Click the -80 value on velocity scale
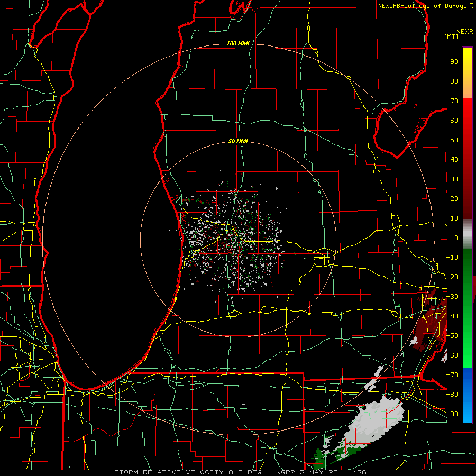The image size is (476, 476). [x=452, y=395]
